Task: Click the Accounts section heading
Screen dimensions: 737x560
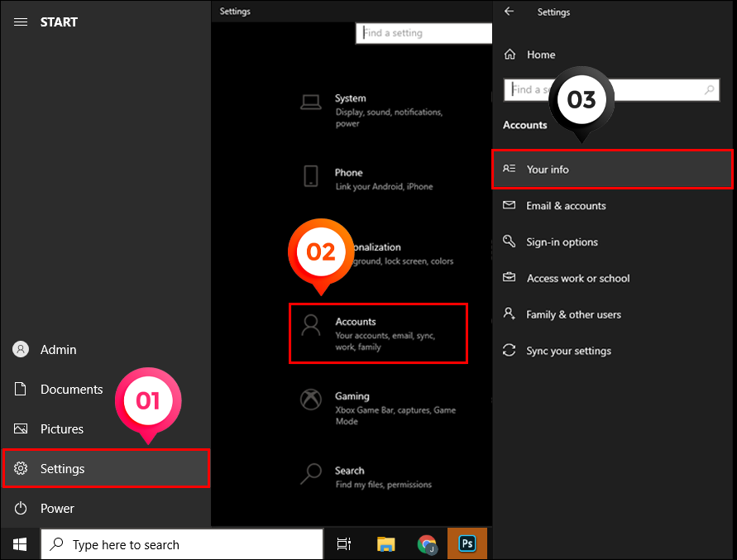Action: coord(525,125)
